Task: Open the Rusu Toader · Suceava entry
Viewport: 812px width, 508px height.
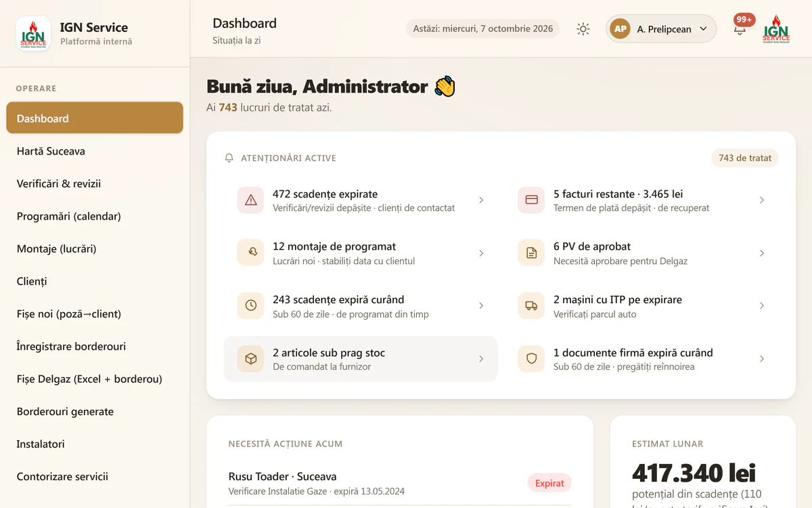Action: (x=400, y=483)
